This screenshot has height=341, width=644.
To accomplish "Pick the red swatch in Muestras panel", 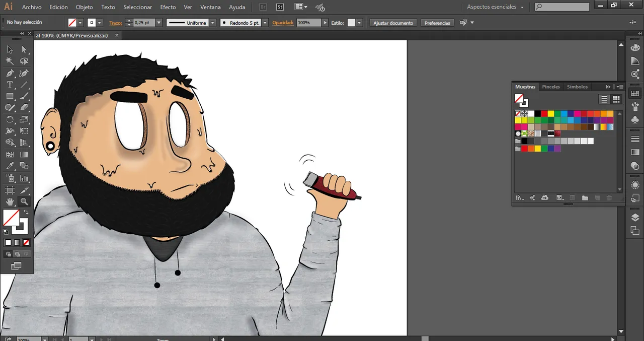I will coord(544,114).
